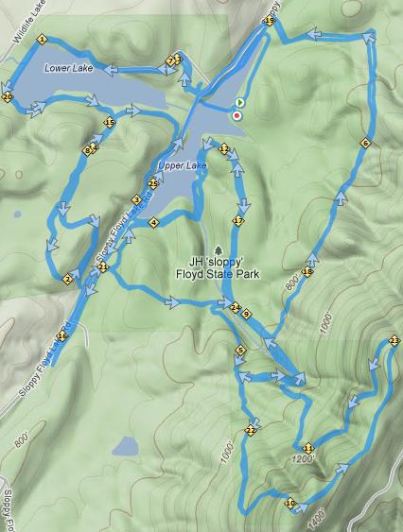Image resolution: width=403 pixels, height=532 pixels.
Task: Click mile marker 6 on the east trail
Action: pos(365,144)
